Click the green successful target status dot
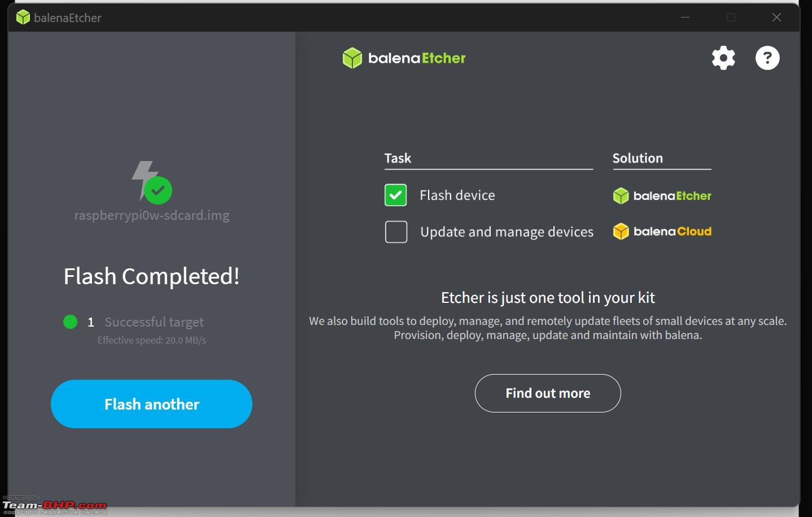This screenshot has height=517, width=812. click(70, 322)
